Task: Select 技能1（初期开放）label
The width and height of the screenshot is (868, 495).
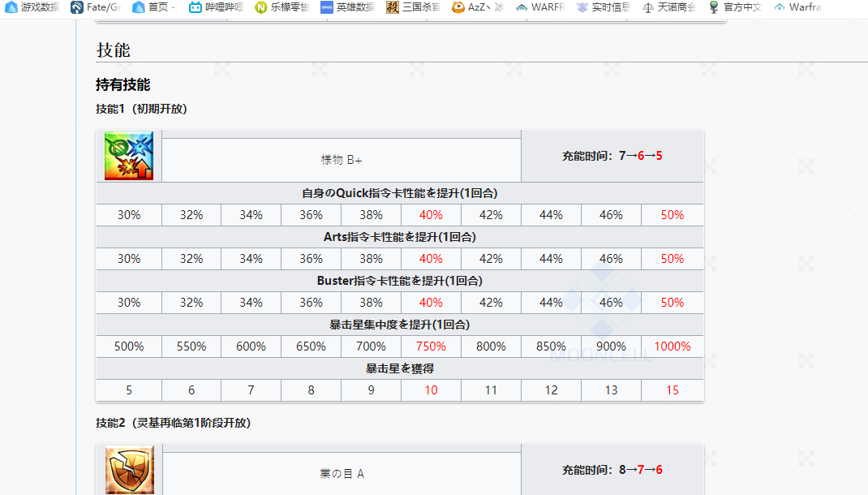Action: tap(141, 109)
